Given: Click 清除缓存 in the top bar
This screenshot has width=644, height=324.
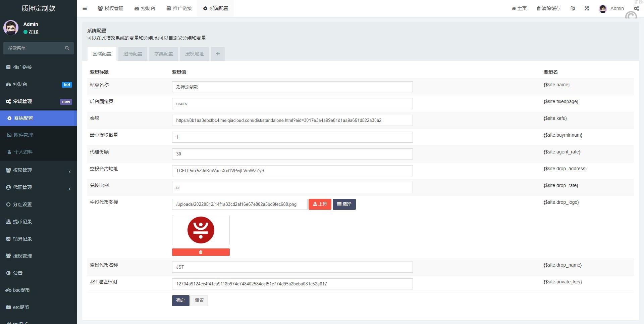Looking at the screenshot, I should point(548,8).
